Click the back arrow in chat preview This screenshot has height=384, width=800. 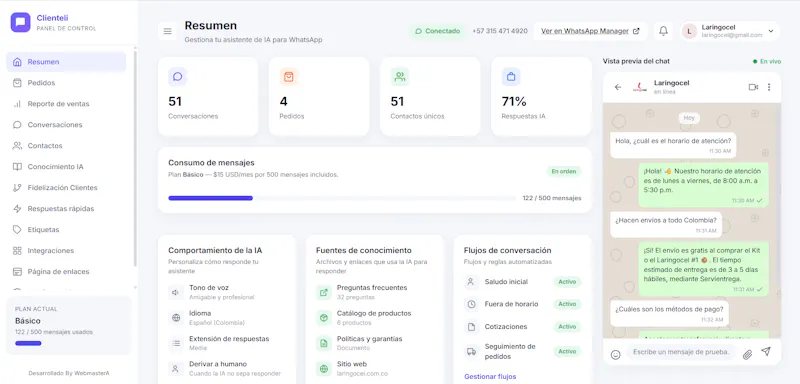pyautogui.click(x=618, y=87)
